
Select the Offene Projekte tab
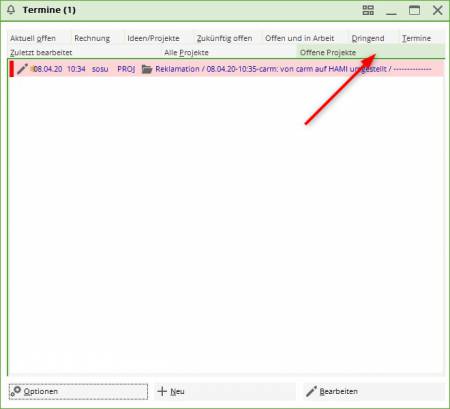tap(328, 52)
